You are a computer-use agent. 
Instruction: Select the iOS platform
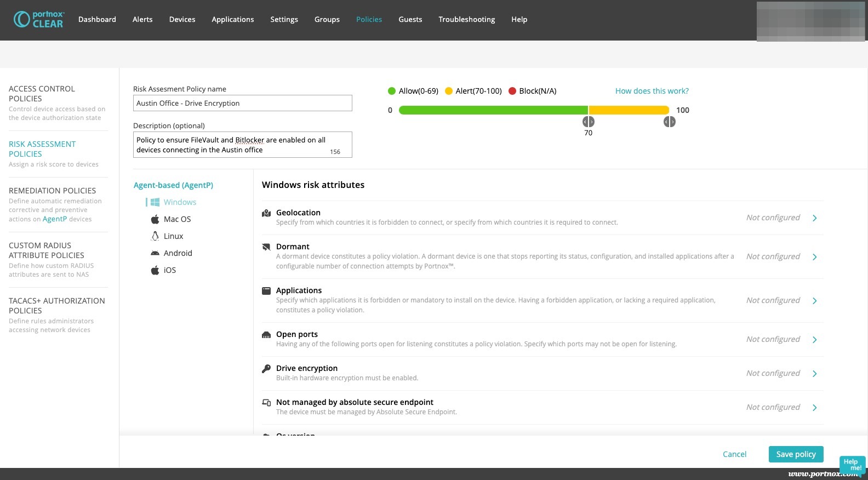pyautogui.click(x=170, y=270)
